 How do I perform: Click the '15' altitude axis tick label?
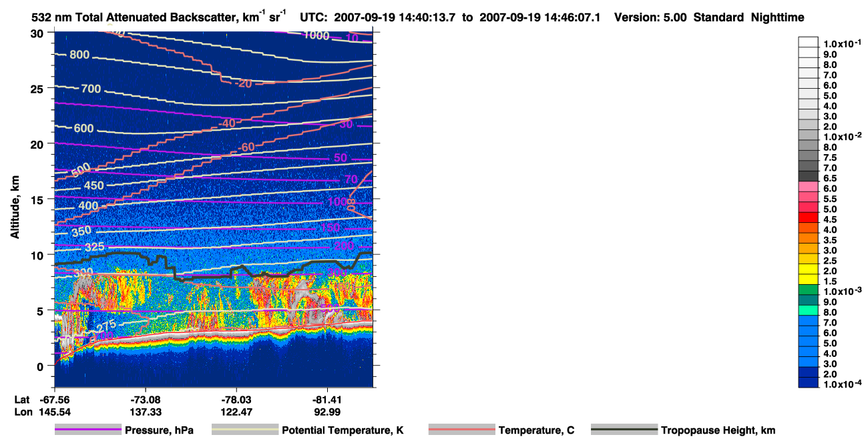pyautogui.click(x=38, y=199)
